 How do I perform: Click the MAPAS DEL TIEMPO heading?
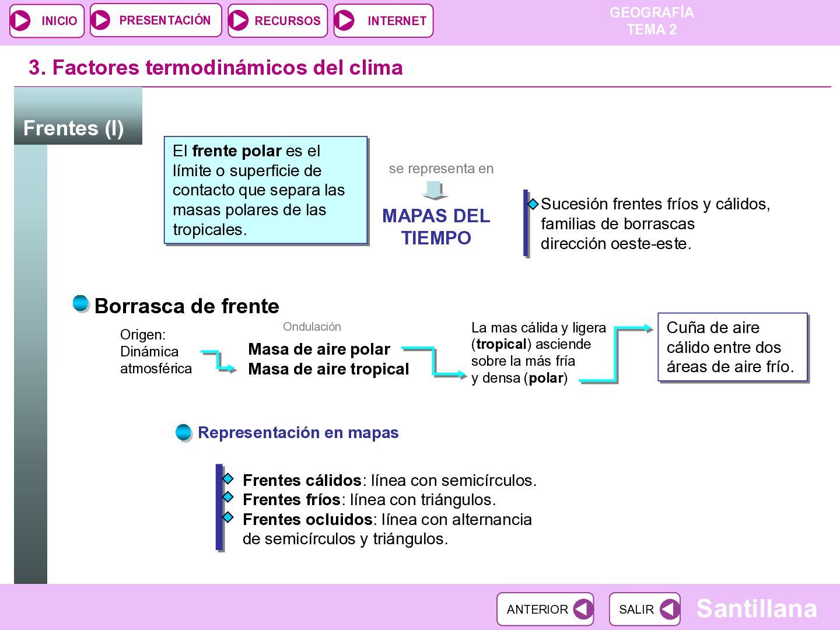pos(436,227)
